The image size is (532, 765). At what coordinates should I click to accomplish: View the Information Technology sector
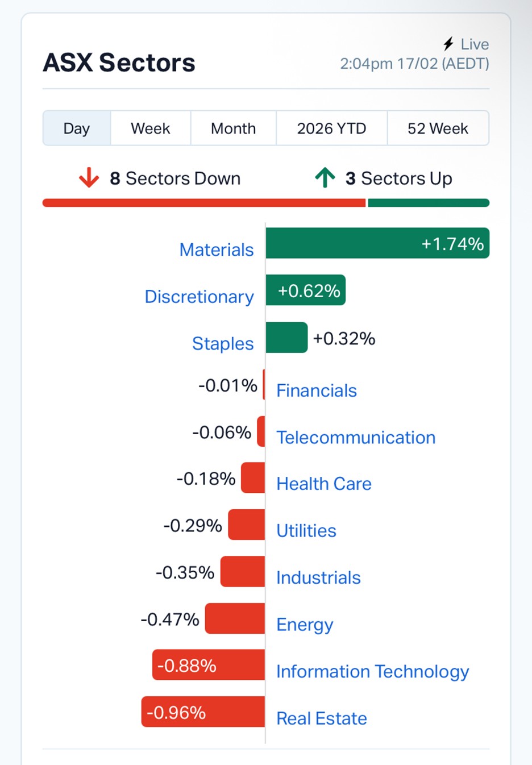pyautogui.click(x=372, y=671)
